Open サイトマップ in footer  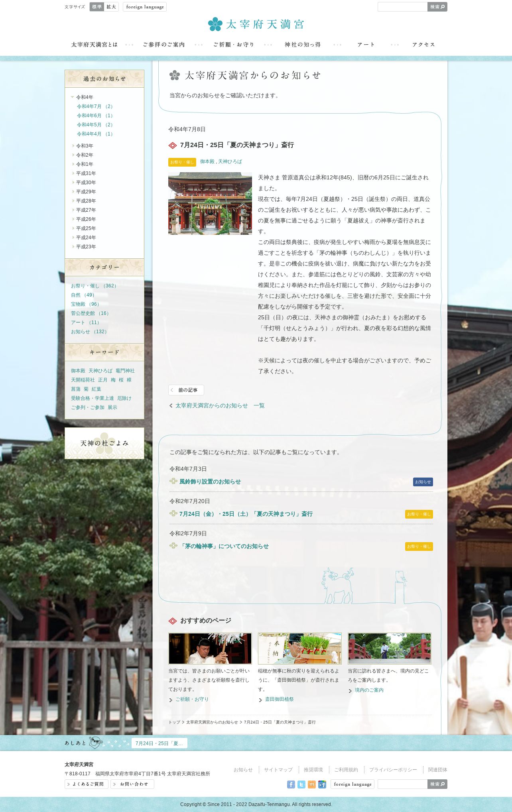(x=278, y=770)
